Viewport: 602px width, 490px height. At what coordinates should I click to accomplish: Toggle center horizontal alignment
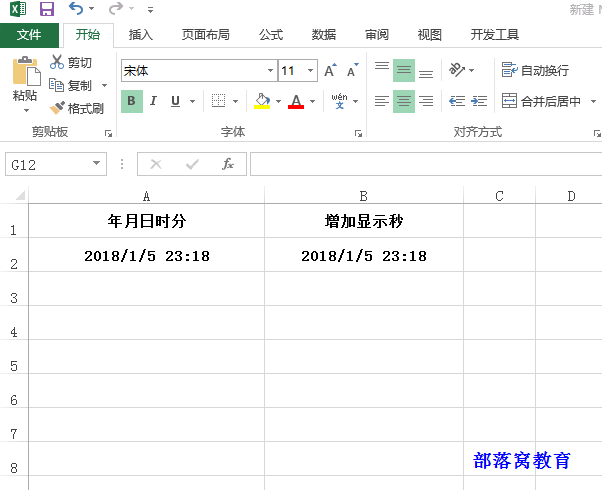coord(404,101)
